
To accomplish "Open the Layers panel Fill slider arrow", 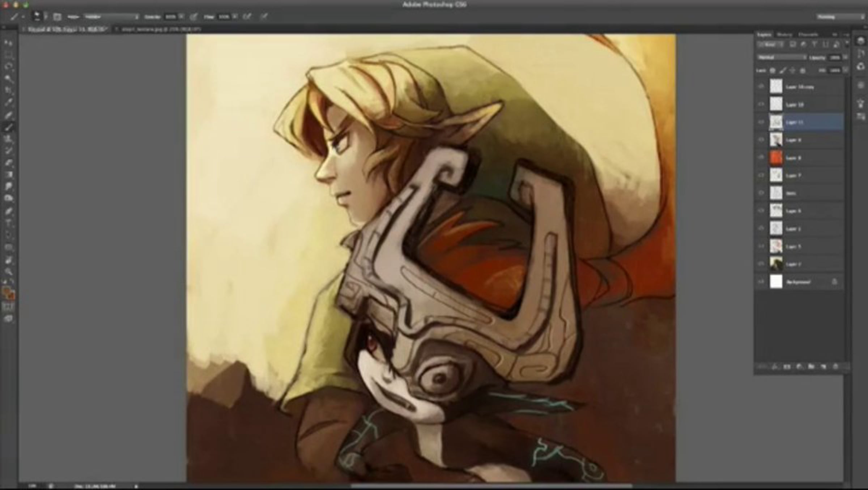I will point(845,71).
